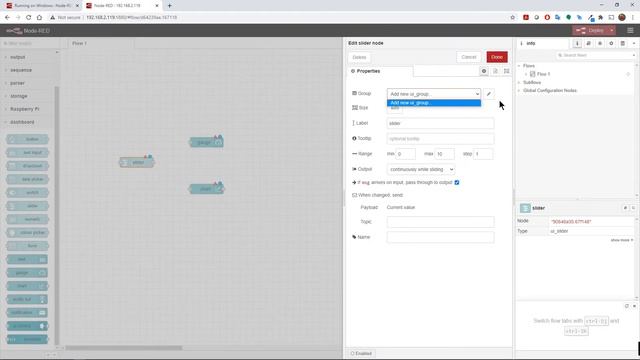Open node appearance icon in Properties row
Screen dimensions: 640x360
click(507, 71)
